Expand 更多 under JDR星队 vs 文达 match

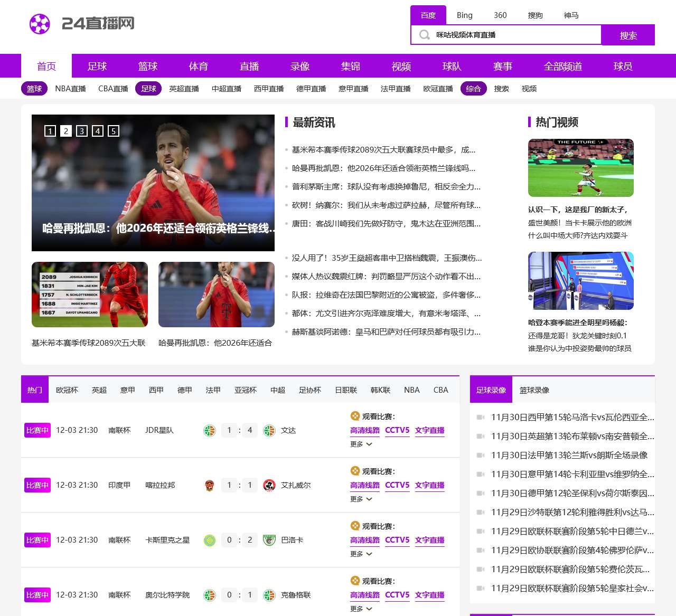(361, 444)
